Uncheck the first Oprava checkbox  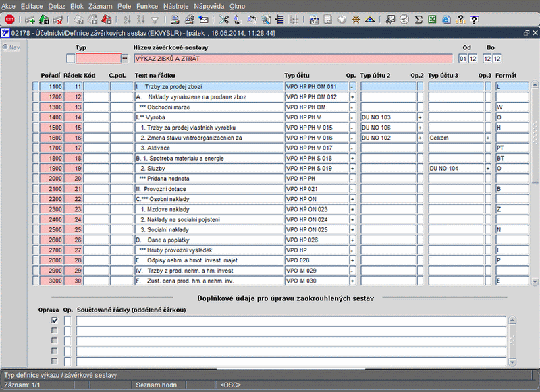click(x=54, y=320)
